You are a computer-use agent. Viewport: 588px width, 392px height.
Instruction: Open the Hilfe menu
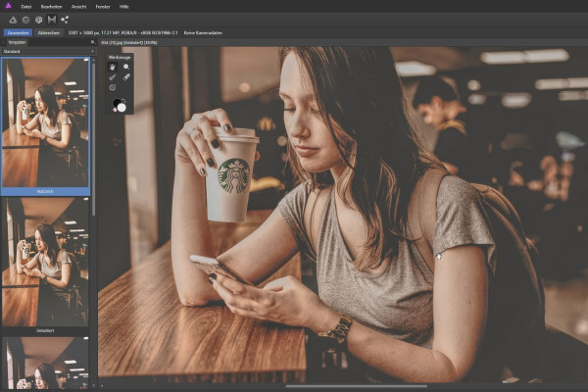(124, 7)
